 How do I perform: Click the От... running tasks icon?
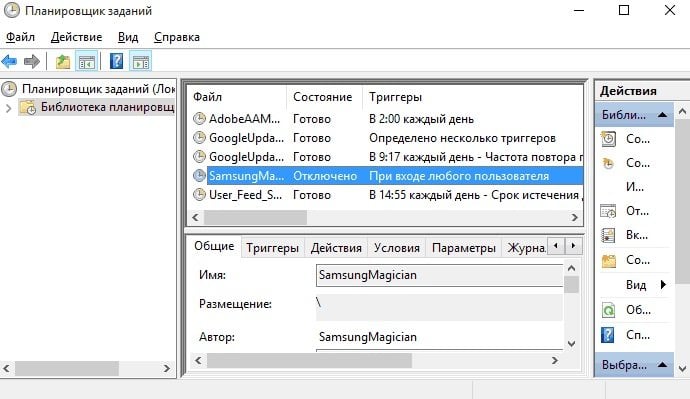(608, 211)
